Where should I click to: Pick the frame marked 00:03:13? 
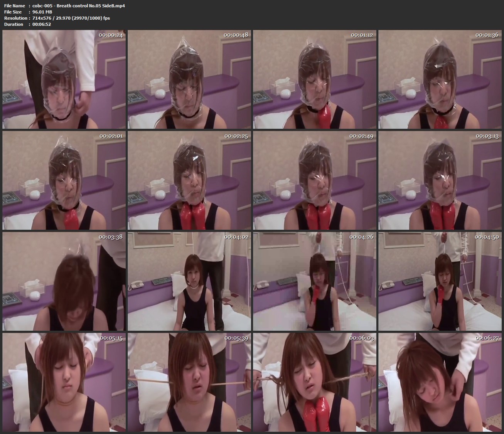pyautogui.click(x=440, y=180)
